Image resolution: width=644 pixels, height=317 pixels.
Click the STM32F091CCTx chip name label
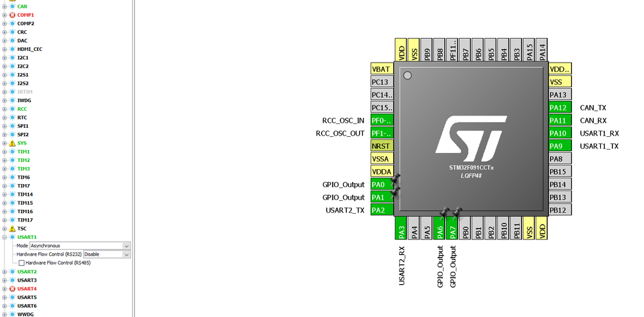click(471, 168)
